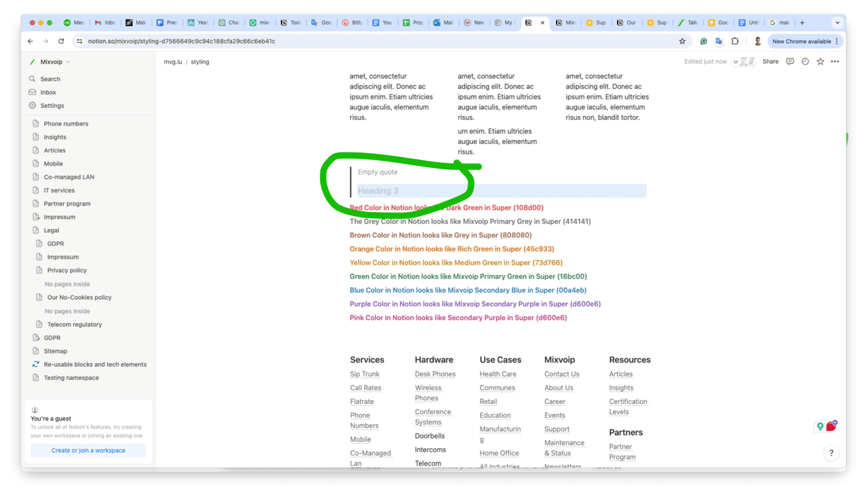Open the Chrome Extensions puzzle icon
This screenshot has height=498, width=868.
tap(735, 41)
